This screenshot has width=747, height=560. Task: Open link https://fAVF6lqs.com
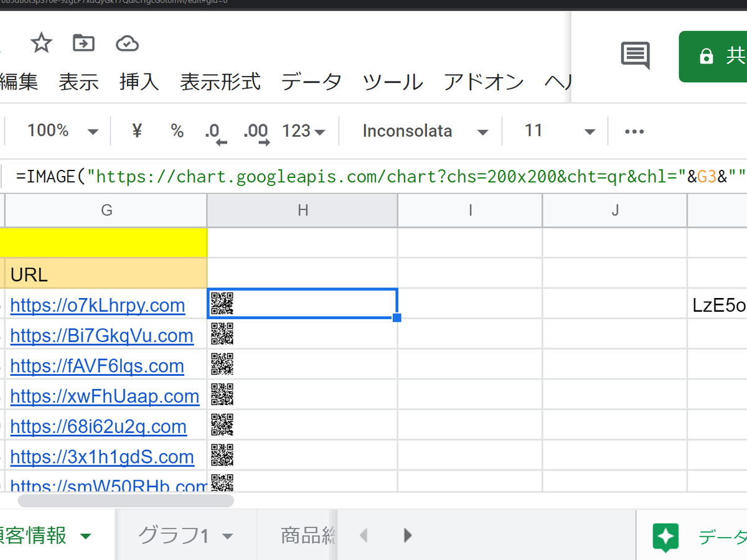pyautogui.click(x=97, y=366)
